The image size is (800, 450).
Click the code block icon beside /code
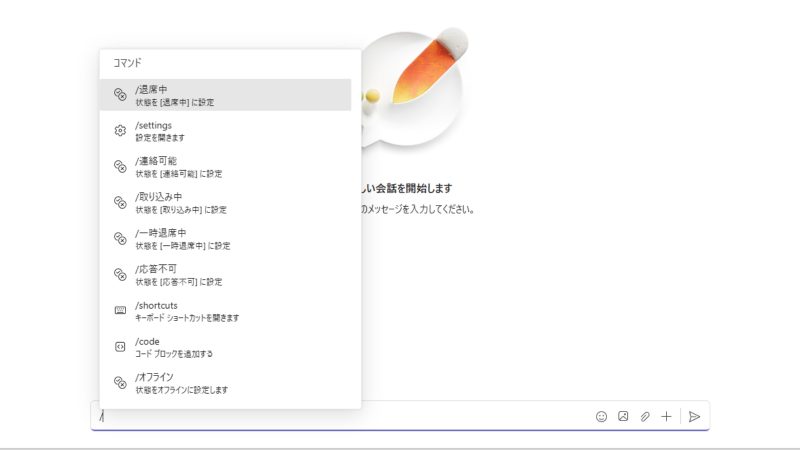[x=120, y=347]
